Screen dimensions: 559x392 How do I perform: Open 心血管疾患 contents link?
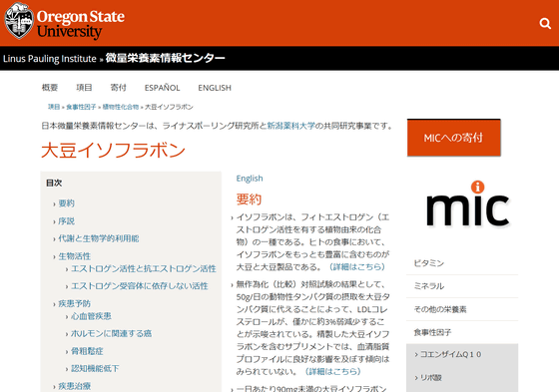click(91, 316)
